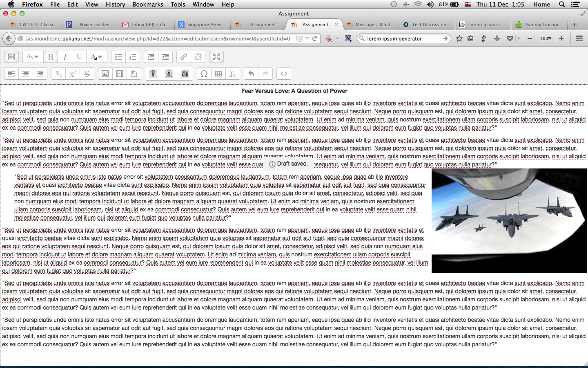The height and width of the screenshot is (368, 588).
Task: Open the URL history dropdown arrow
Action: [307, 38]
